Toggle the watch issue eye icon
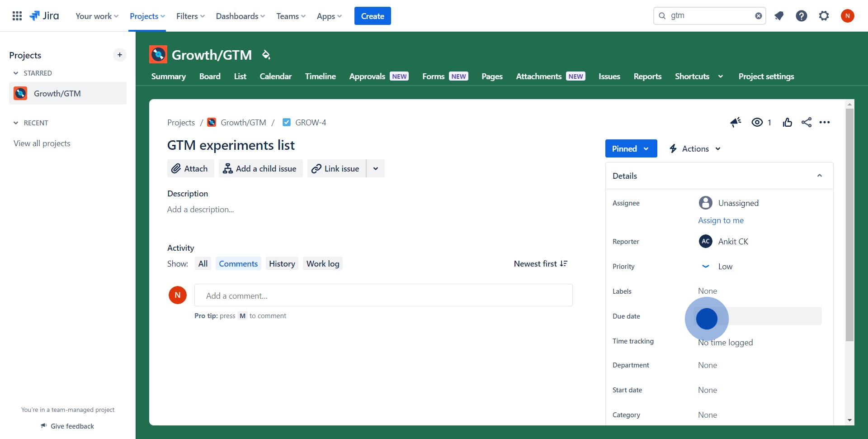The image size is (868, 439). coord(757,122)
